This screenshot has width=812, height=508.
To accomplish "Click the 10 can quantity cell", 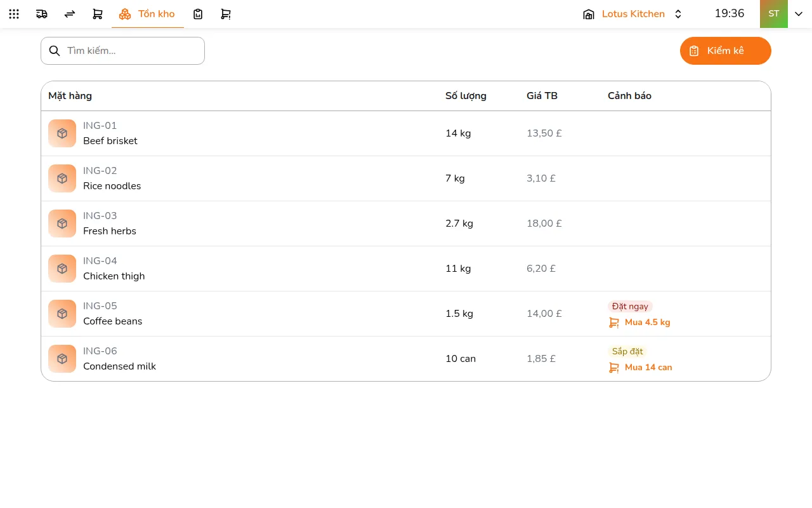I will click(x=461, y=359).
